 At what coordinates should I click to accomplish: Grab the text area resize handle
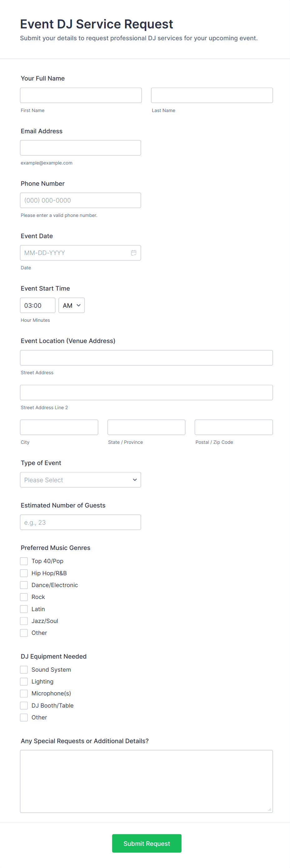[269, 809]
